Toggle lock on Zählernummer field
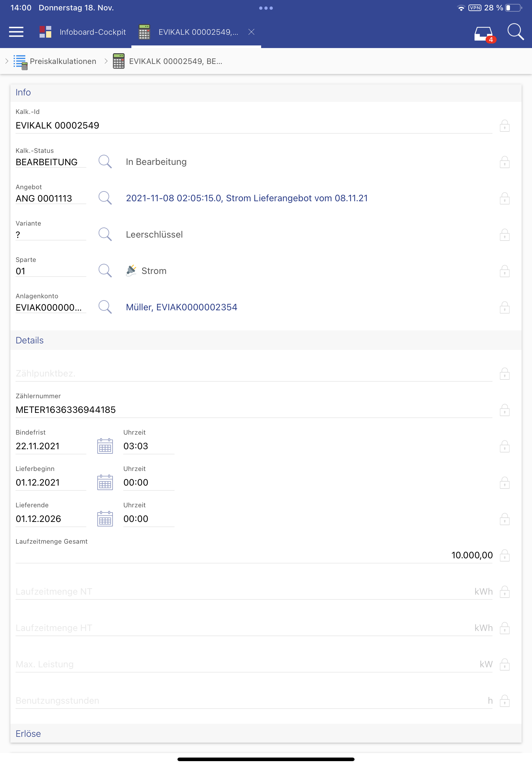 coord(504,410)
